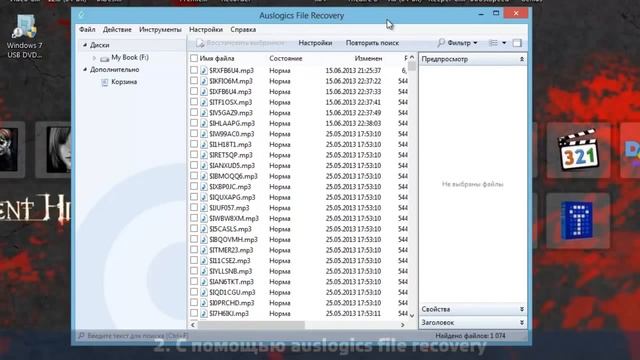
Task: Sort by Изменен column header
Action: pos(369,58)
